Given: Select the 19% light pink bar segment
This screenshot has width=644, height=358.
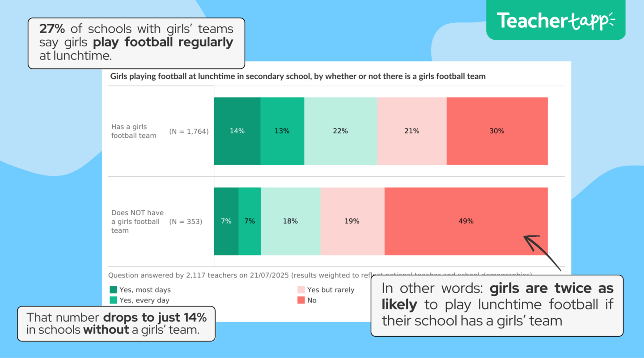Looking at the screenshot, I should point(352,221).
